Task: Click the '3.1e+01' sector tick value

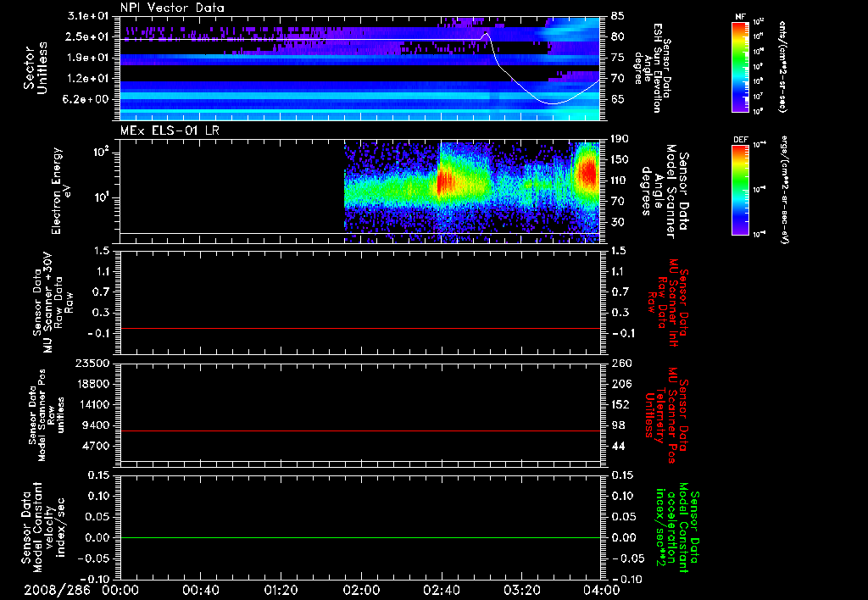Action: (88, 16)
